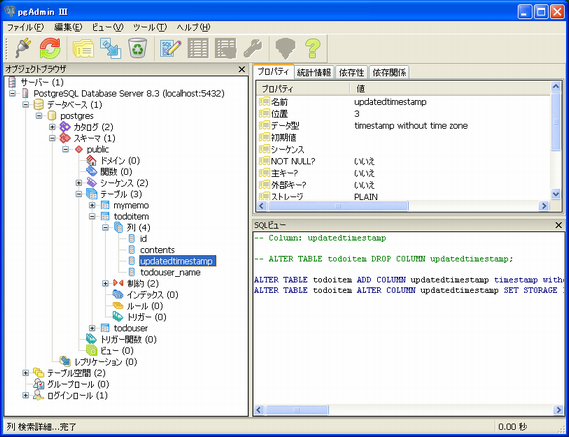
Task: Collapse the テーブル (3) node
Action: click(79, 194)
